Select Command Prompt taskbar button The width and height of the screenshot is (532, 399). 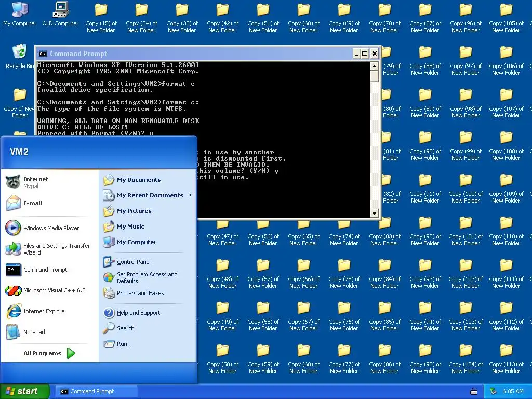(x=96, y=392)
